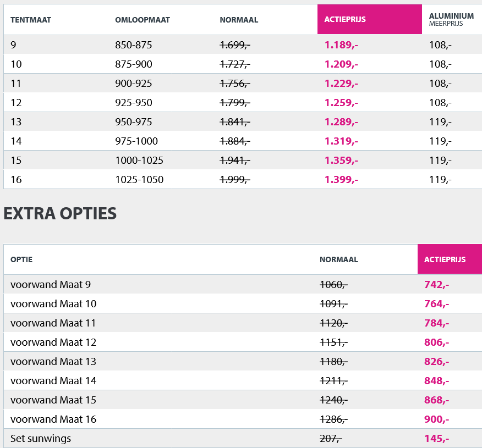Click the pink ACTIEPRIJS header above 742,-
This screenshot has width=482, height=448.
coord(445,259)
